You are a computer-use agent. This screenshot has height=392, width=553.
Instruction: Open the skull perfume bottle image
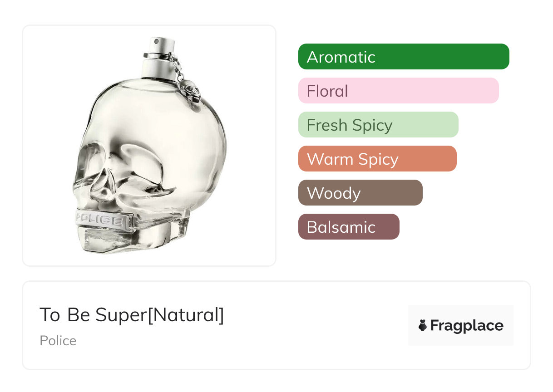tap(149, 145)
